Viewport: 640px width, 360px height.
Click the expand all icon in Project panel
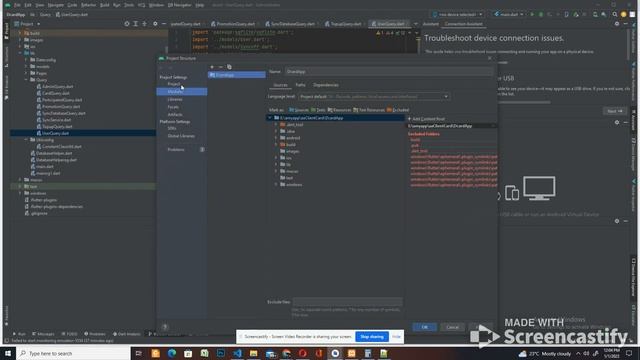136,24
